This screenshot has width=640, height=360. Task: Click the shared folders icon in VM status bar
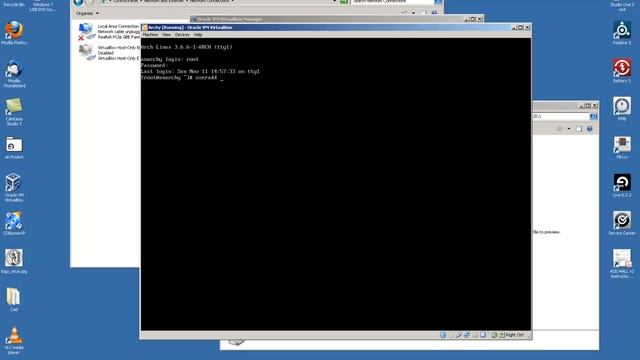point(475,335)
